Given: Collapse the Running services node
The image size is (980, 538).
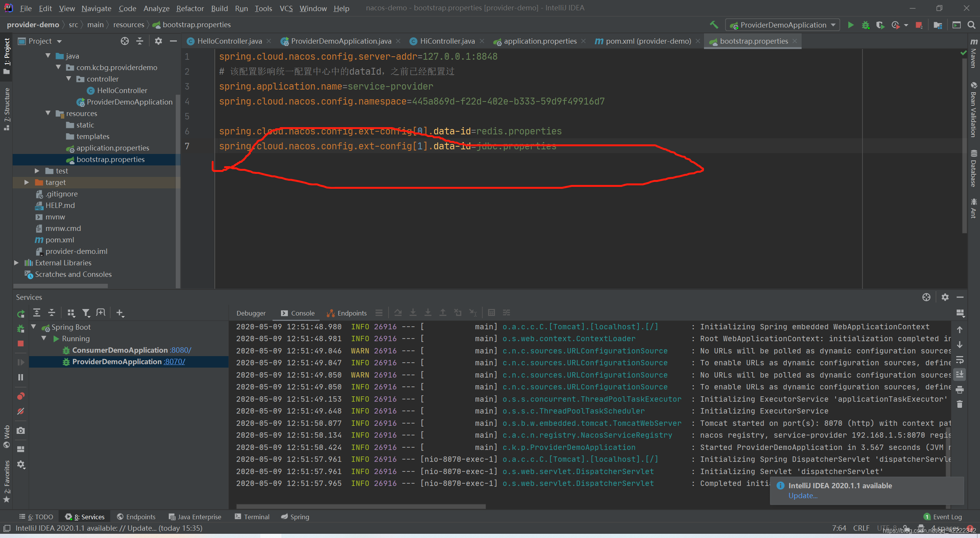Looking at the screenshot, I should point(44,338).
